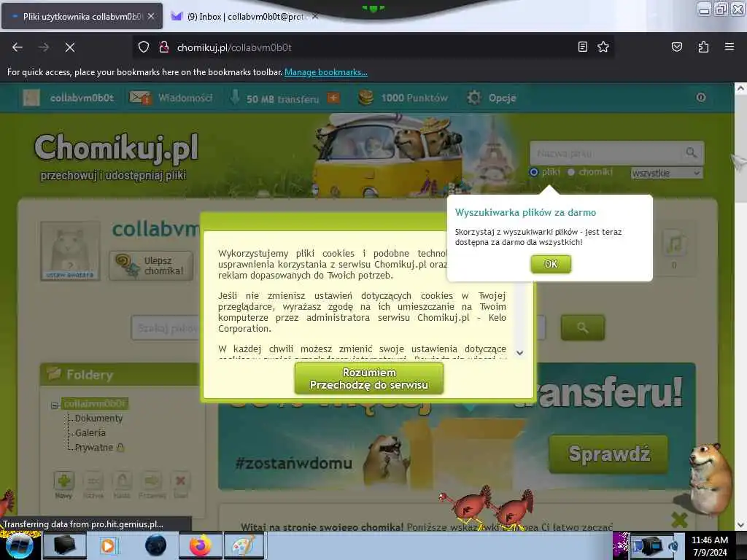The width and height of the screenshot is (747, 560).
Task: Click the Sprawdź banner button
Action: tap(608, 454)
